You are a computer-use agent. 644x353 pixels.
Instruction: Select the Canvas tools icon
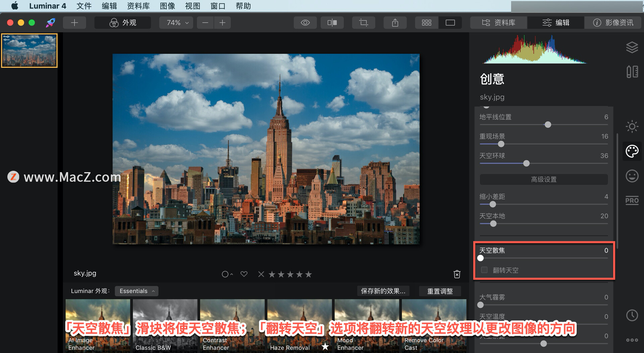click(x=632, y=72)
